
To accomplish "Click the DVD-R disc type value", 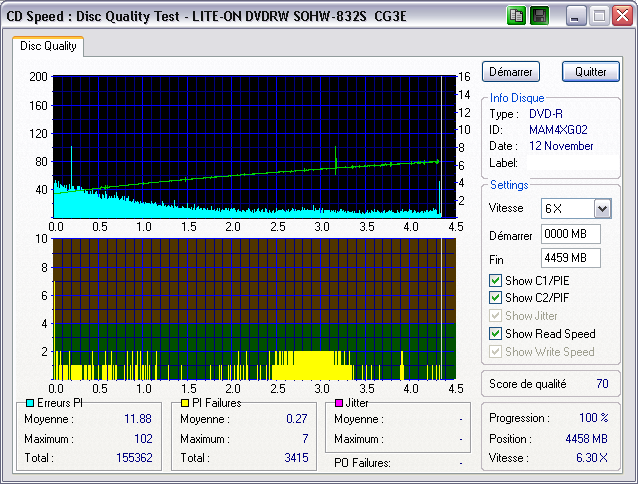I will [546, 114].
